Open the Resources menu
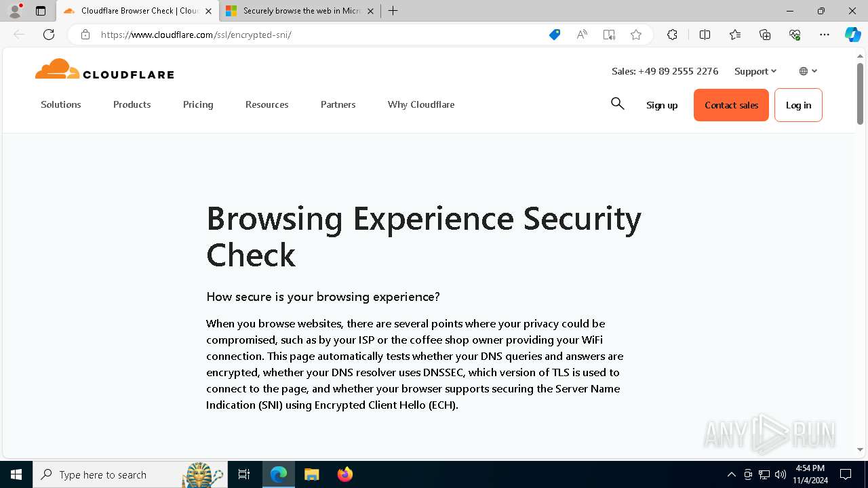Screen dimensions: 868x488 click(267, 104)
